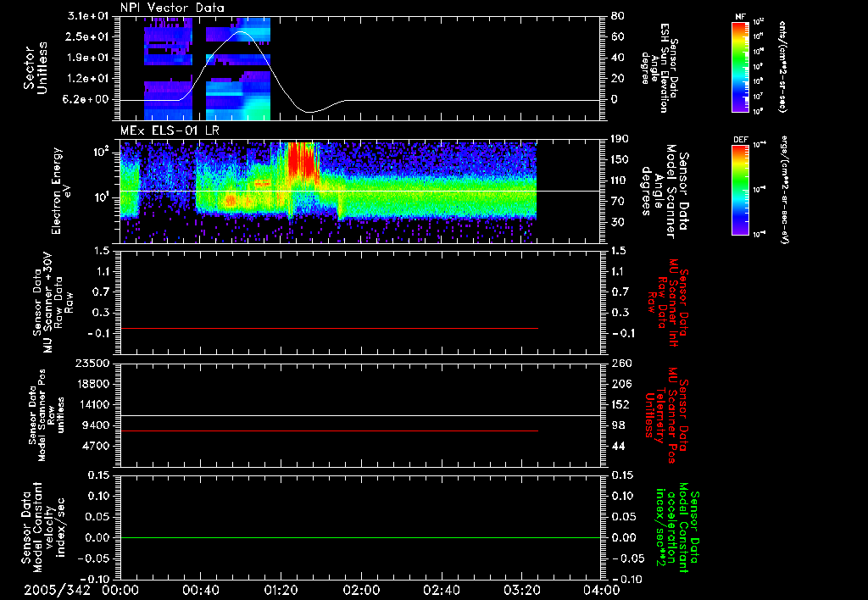Screen dimensions: 868x600
Task: Click the "190" scanner angle tick
Action: tap(621, 139)
